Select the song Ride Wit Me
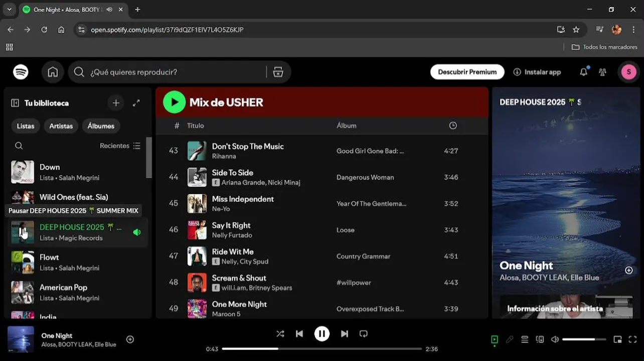Viewport: 644px width, 361px height. click(233, 252)
